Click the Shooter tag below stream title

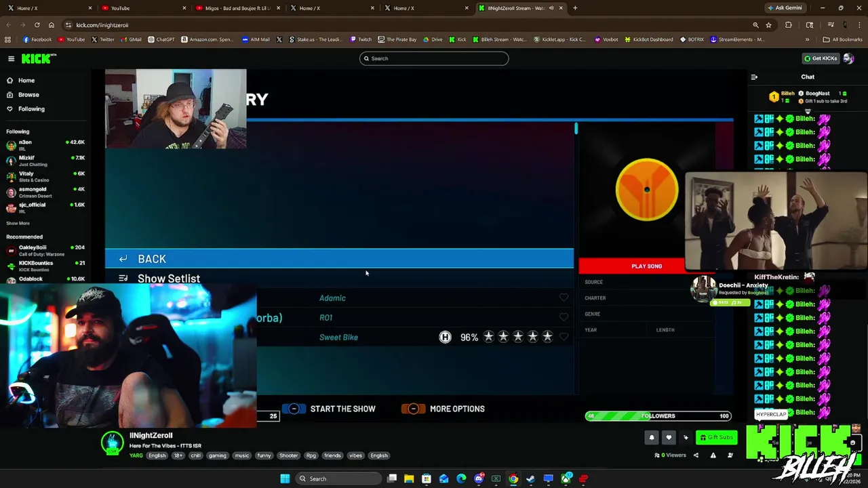pyautogui.click(x=288, y=455)
